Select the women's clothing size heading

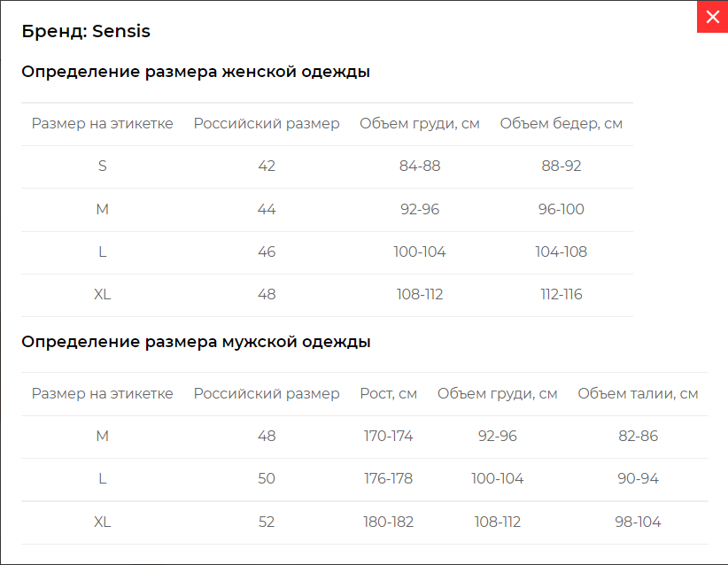click(x=196, y=72)
